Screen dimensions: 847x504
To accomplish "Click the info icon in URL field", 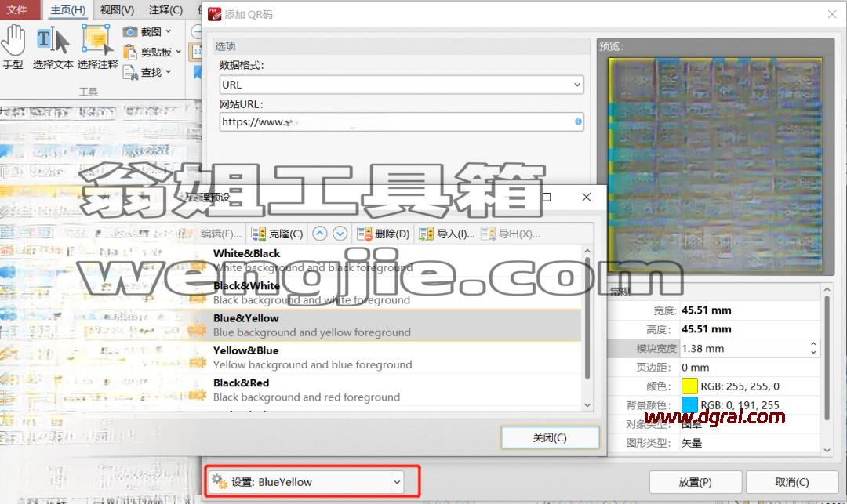I will (578, 122).
